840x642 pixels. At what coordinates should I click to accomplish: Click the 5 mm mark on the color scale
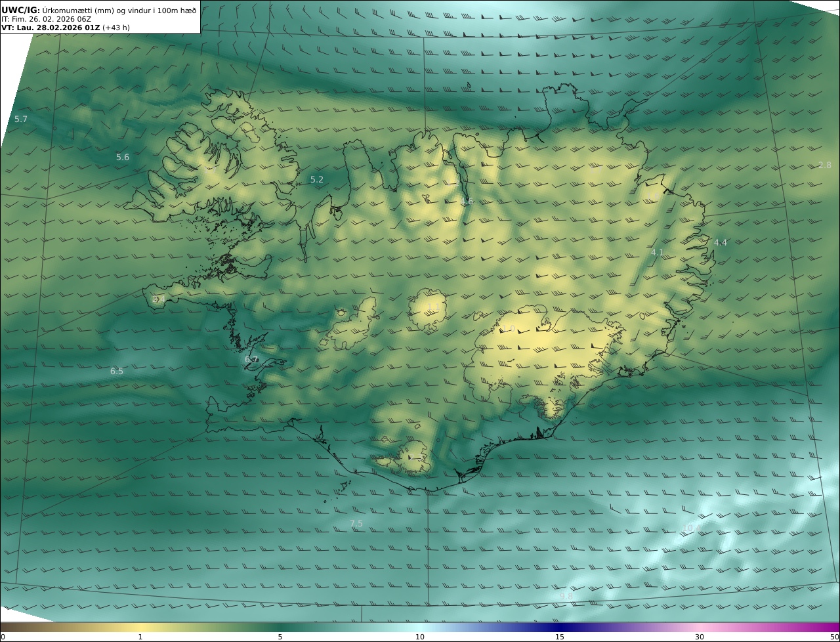[x=280, y=637]
